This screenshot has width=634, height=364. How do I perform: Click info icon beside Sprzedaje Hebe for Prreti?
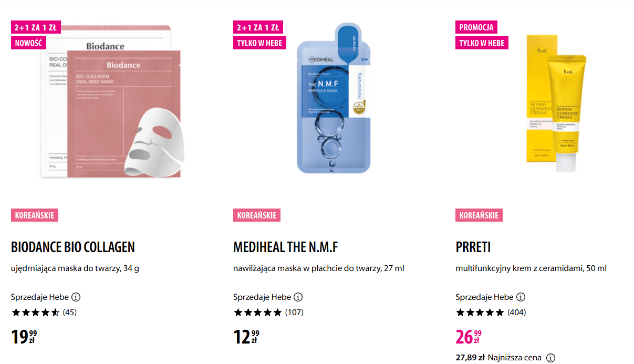click(521, 297)
